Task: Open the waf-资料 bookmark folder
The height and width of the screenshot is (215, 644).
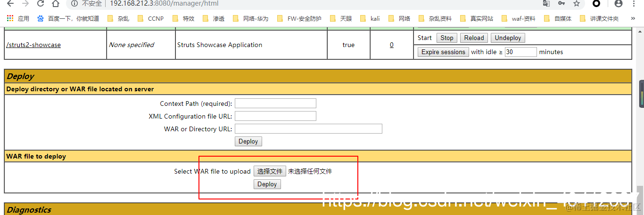Action: tap(519, 19)
